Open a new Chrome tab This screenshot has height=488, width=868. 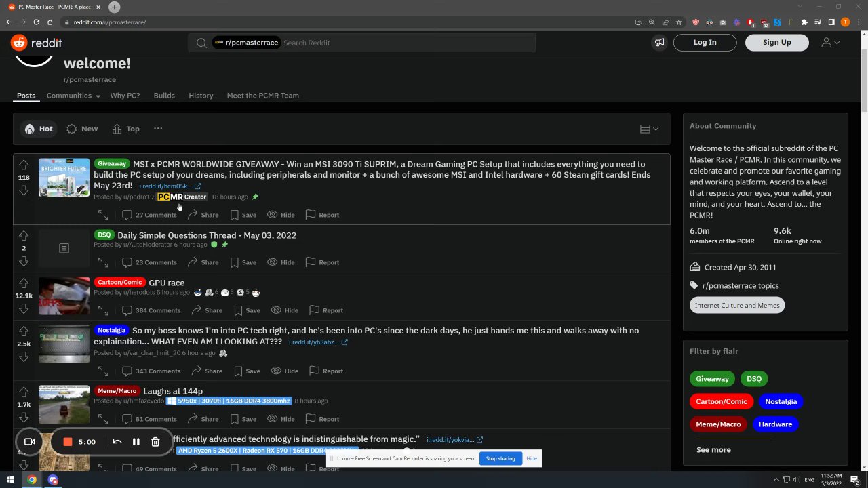tap(115, 7)
